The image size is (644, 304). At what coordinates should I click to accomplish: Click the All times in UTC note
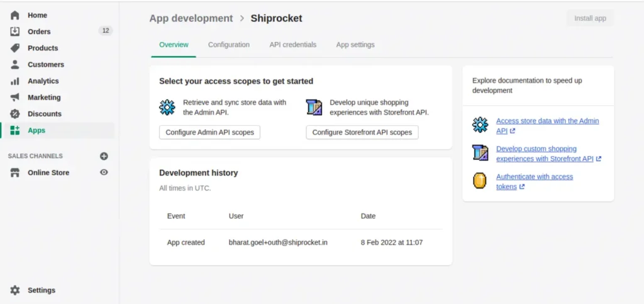(x=185, y=189)
